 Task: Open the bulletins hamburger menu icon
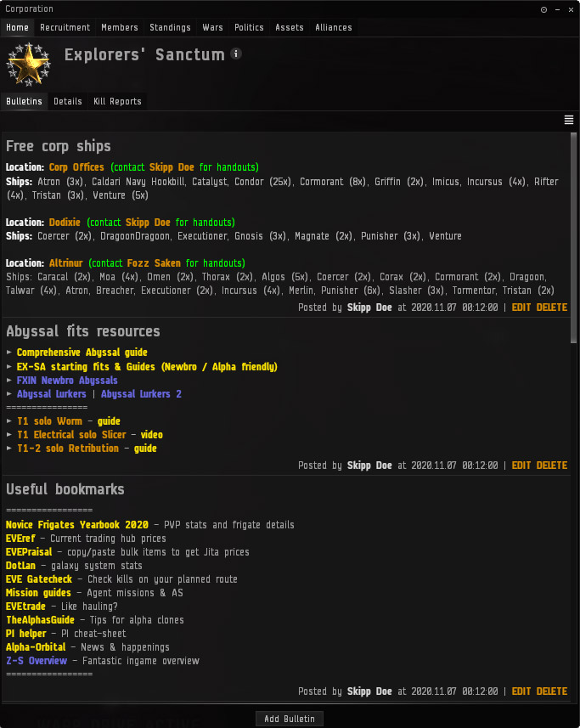(x=569, y=121)
